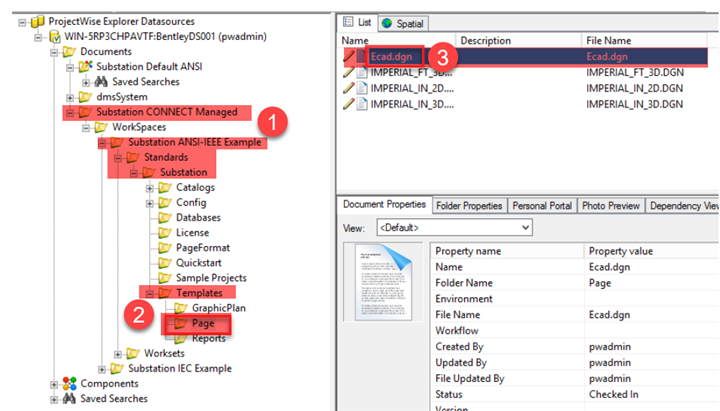Click the WorkSpaces folder icon

(101, 127)
